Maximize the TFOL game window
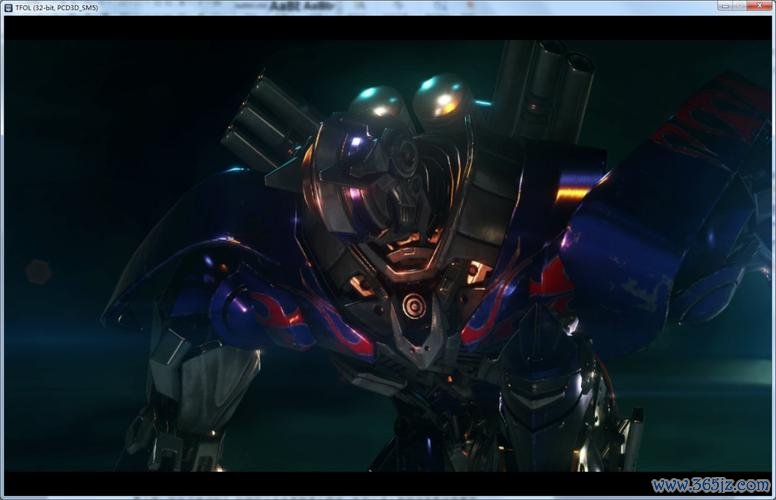Image resolution: width=776 pixels, height=500 pixels. coord(739,5)
